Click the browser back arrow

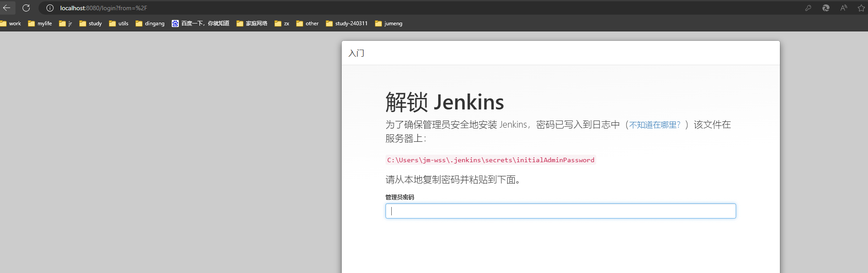click(x=7, y=8)
